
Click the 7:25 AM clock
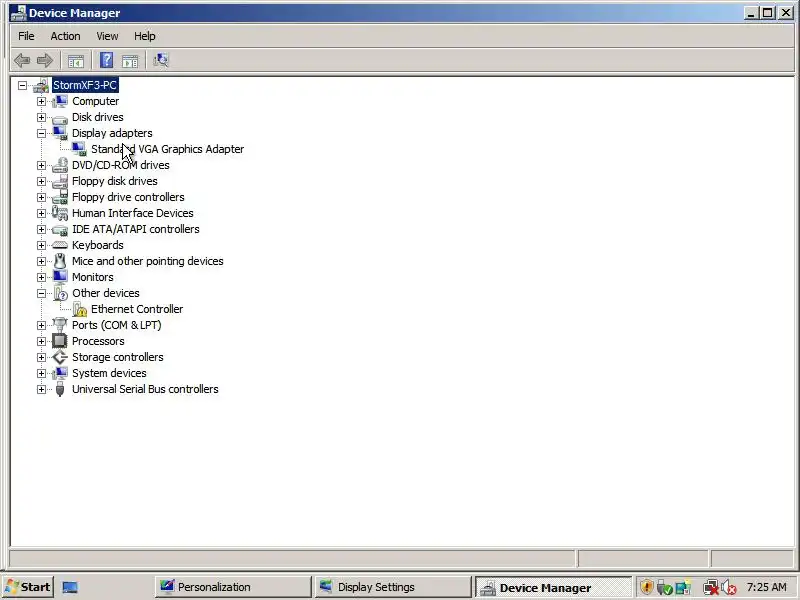[x=766, y=587]
